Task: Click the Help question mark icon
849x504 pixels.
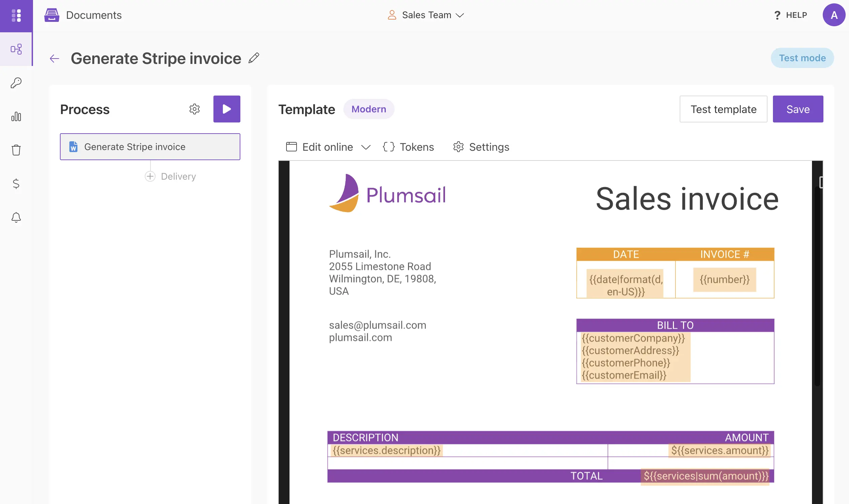Action: tap(777, 15)
